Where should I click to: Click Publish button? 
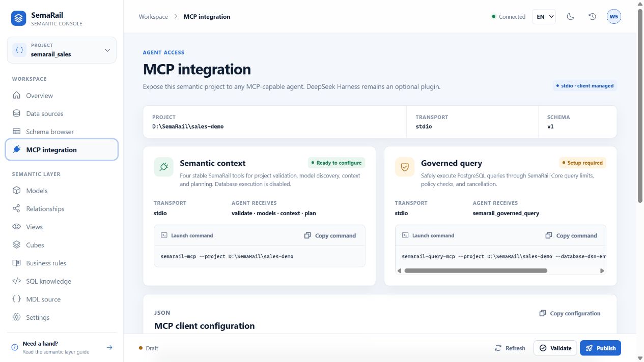tap(600, 348)
